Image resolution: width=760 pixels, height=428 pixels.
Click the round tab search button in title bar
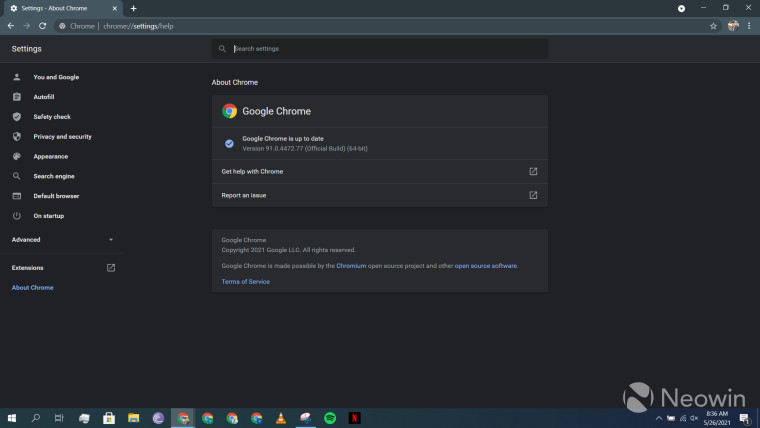681,8
